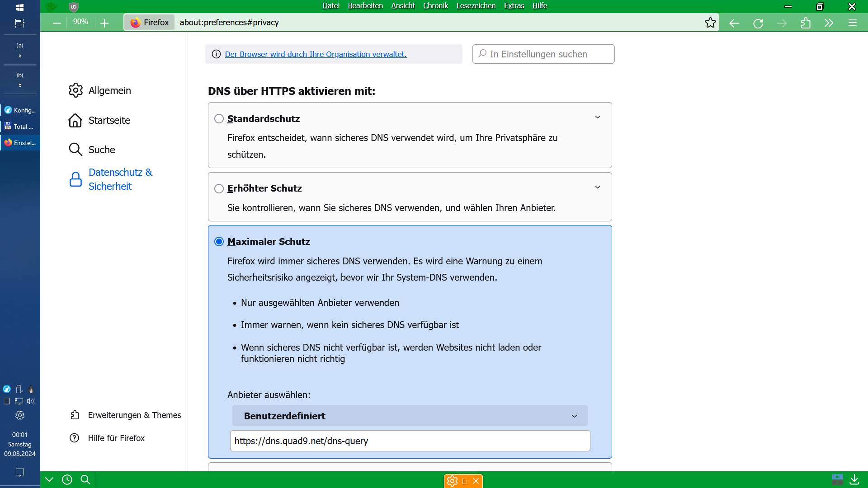Select the Standardschutz radio button
Viewport: 868px width, 488px height.
click(x=219, y=119)
